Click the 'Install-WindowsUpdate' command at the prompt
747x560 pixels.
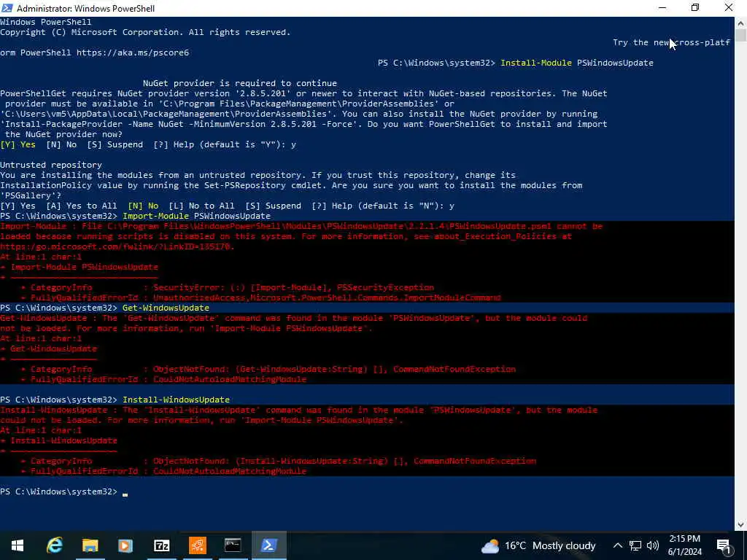(177, 400)
